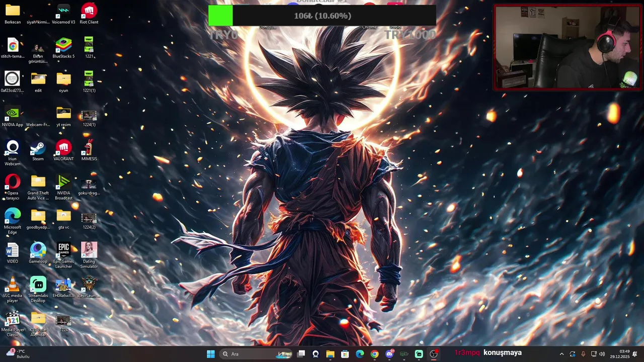This screenshot has height=362, width=644.
Task: Select the VLC media player shortcut
Action: point(13,290)
